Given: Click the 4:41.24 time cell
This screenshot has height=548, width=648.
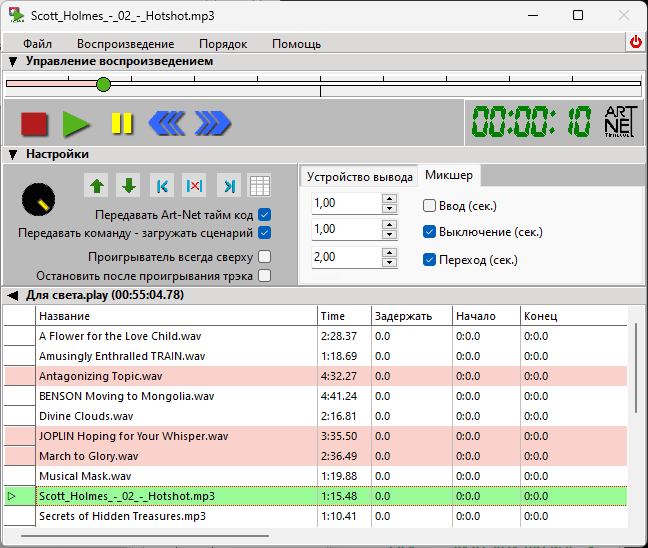Looking at the screenshot, I should point(344,396).
